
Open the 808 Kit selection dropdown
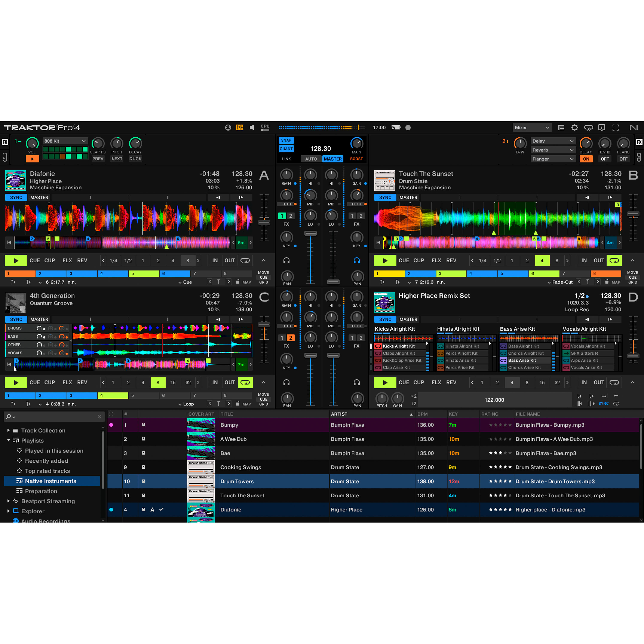click(65, 141)
